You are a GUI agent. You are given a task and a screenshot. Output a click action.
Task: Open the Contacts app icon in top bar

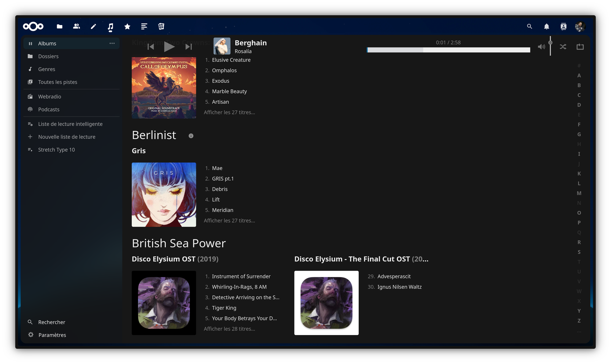click(76, 27)
